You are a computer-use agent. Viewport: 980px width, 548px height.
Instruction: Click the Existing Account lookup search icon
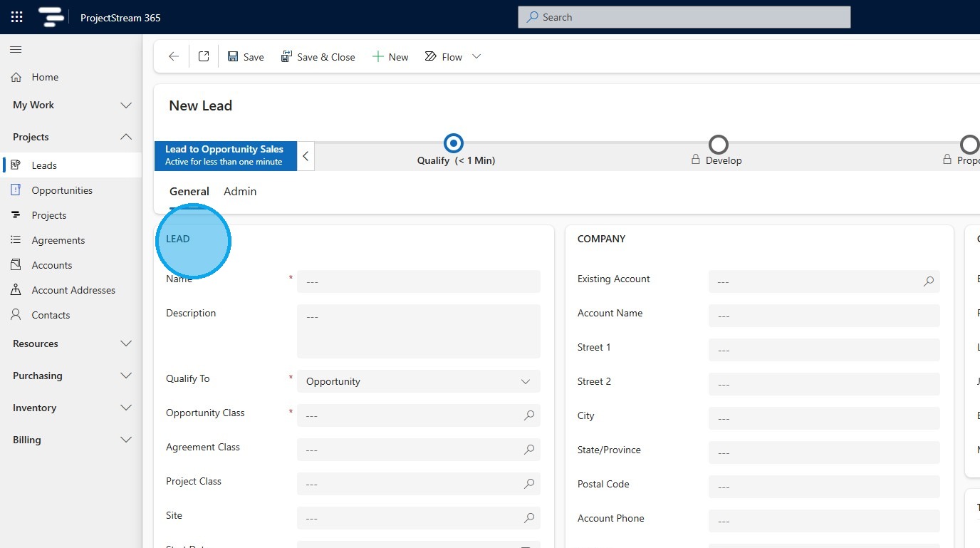[929, 281]
